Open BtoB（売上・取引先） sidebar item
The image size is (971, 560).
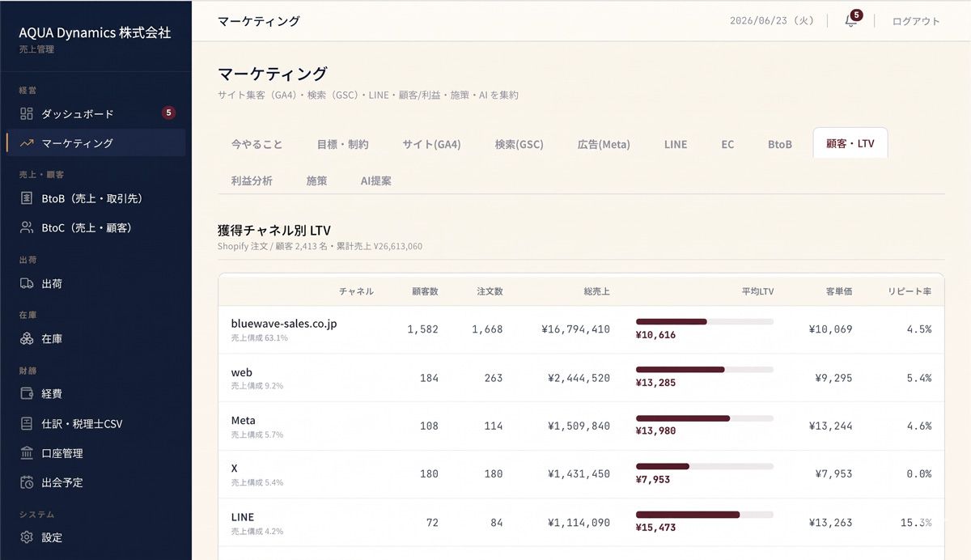(x=95, y=198)
